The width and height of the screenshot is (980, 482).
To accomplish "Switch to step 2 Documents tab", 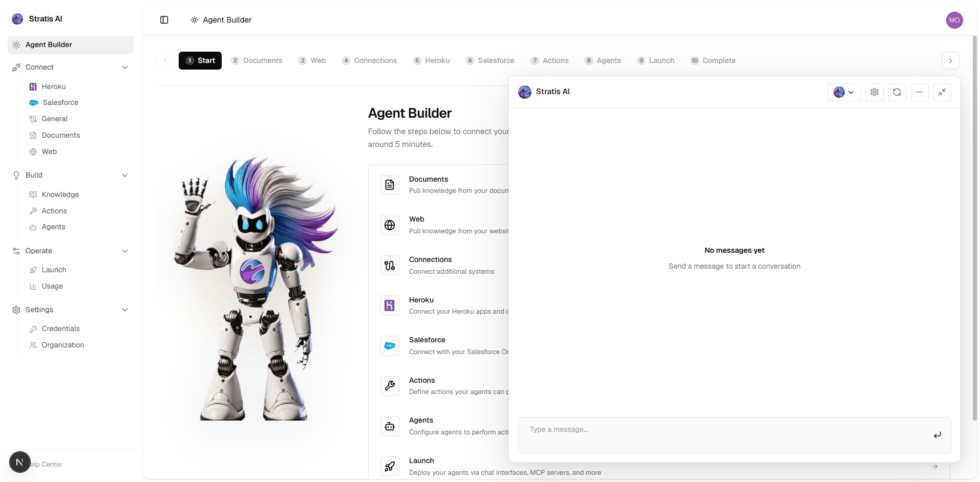I will point(257,60).
